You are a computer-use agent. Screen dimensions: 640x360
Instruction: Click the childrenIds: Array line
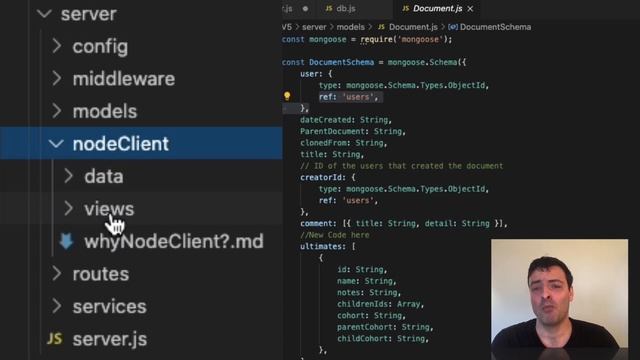click(x=380, y=304)
